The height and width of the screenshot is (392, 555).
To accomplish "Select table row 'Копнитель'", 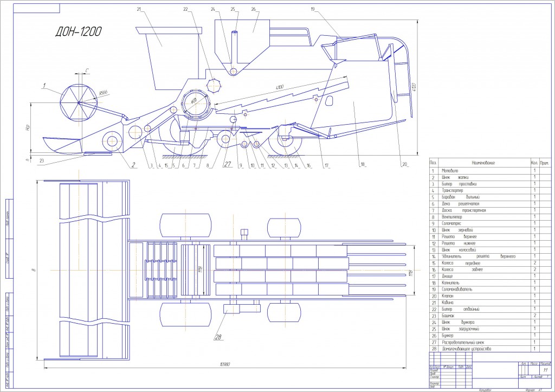I will [490, 283].
